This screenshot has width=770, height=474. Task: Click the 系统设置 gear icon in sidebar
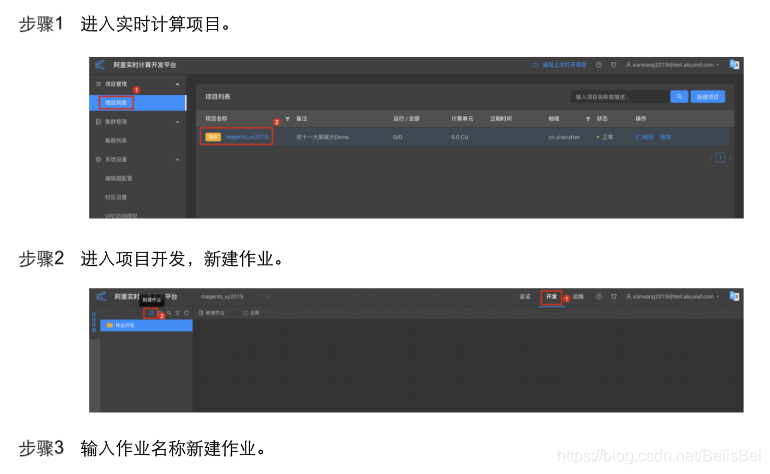click(x=98, y=160)
